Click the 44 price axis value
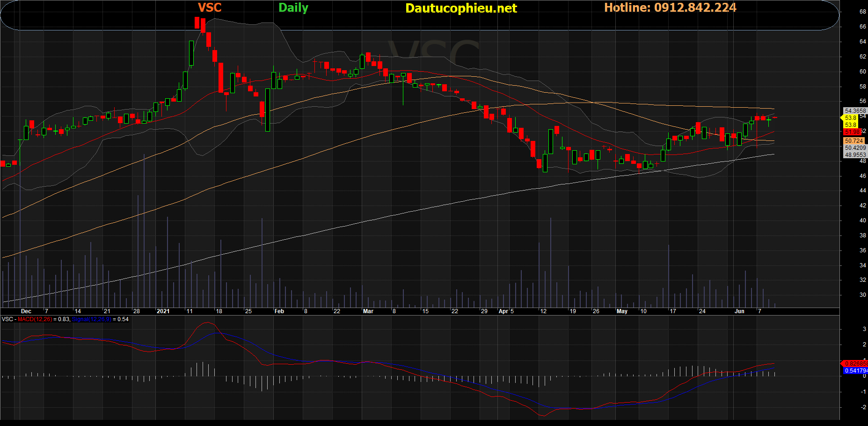Image resolution: width=868 pixels, height=426 pixels. [x=863, y=191]
